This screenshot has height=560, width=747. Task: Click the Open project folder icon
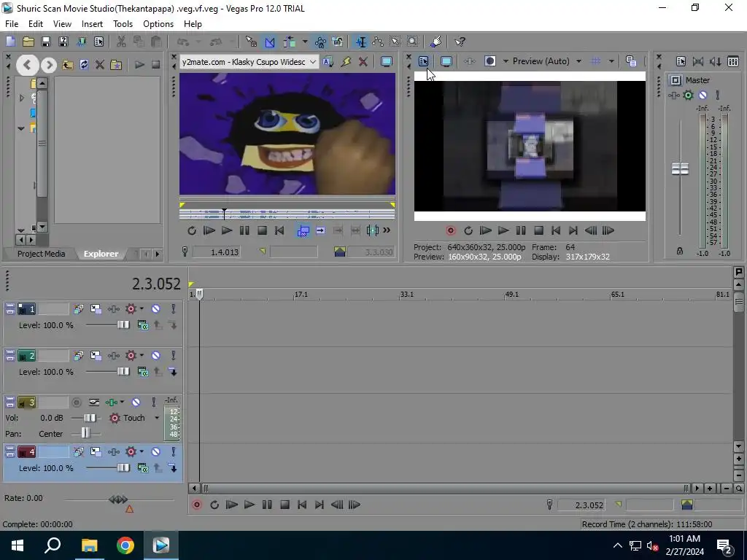pos(28,42)
